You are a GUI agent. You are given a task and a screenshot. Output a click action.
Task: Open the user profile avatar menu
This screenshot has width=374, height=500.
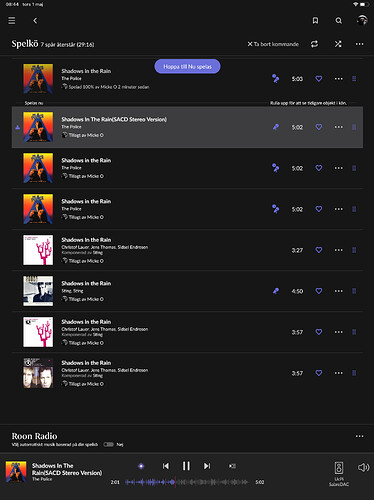[x=362, y=20]
